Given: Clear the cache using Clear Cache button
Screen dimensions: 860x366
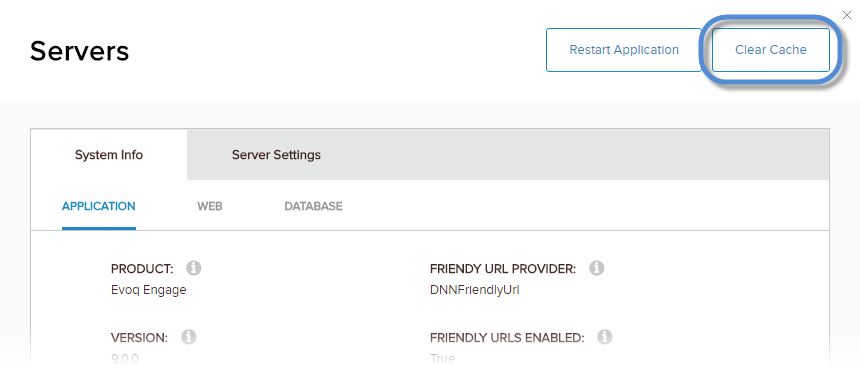Looking at the screenshot, I should (x=771, y=50).
